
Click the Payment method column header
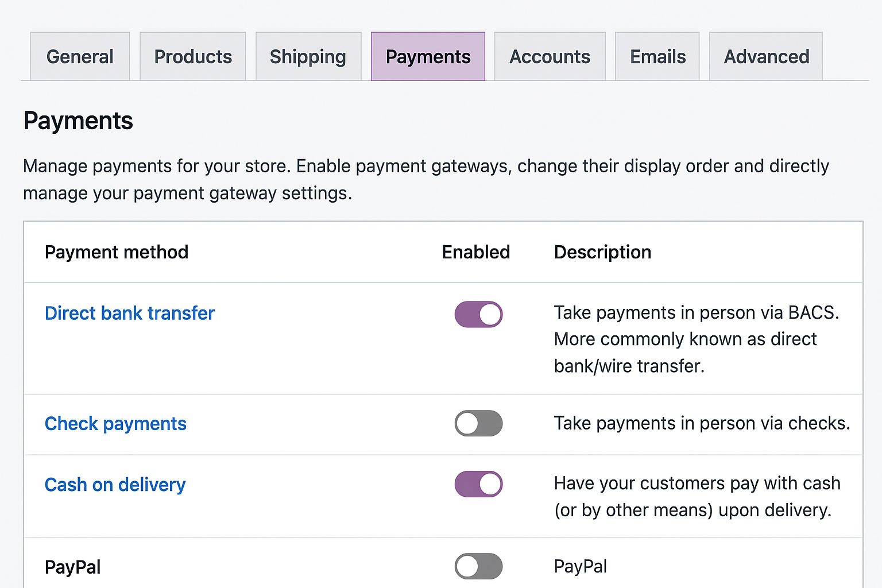(x=117, y=252)
